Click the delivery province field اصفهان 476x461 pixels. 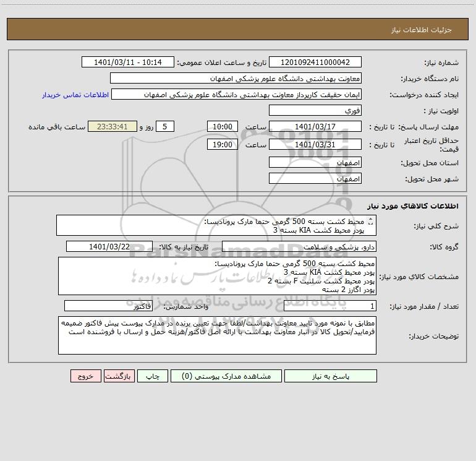tap(315, 163)
